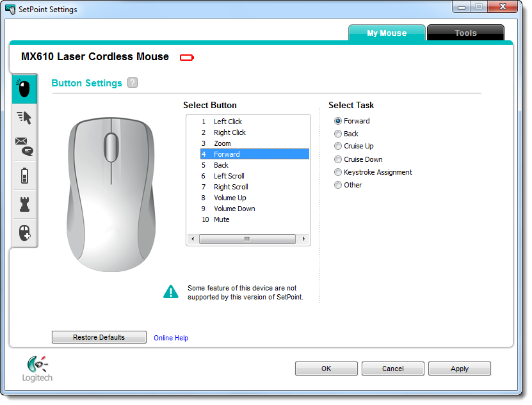The height and width of the screenshot is (405, 532).
Task: Minimize the SetPoint Settings window
Action: [462, 7]
